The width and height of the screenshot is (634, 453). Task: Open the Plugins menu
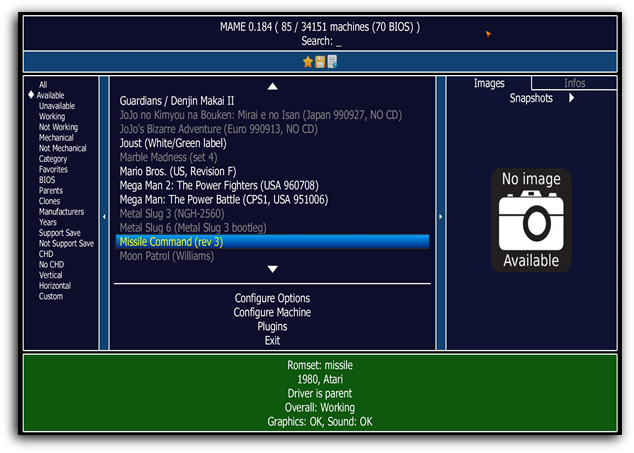point(272,326)
